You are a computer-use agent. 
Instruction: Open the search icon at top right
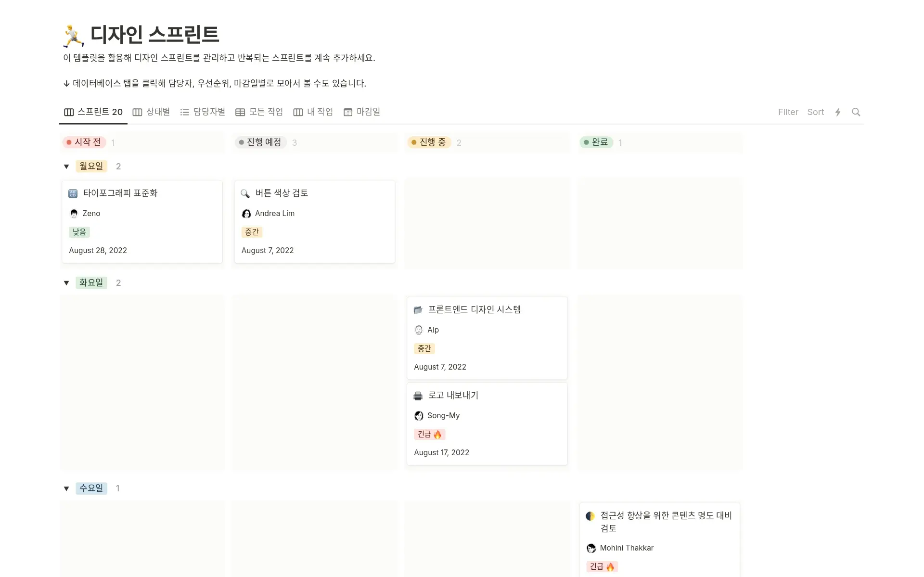(856, 112)
